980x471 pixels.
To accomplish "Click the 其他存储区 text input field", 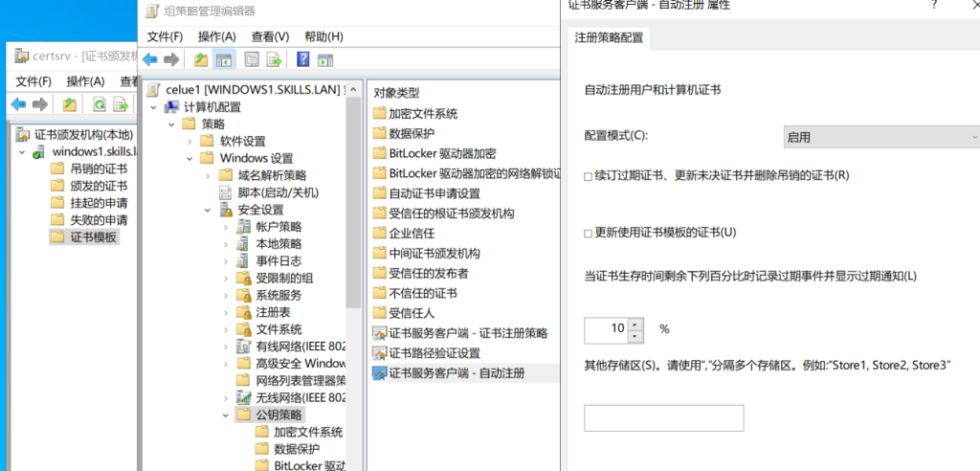I will pyautogui.click(x=663, y=418).
